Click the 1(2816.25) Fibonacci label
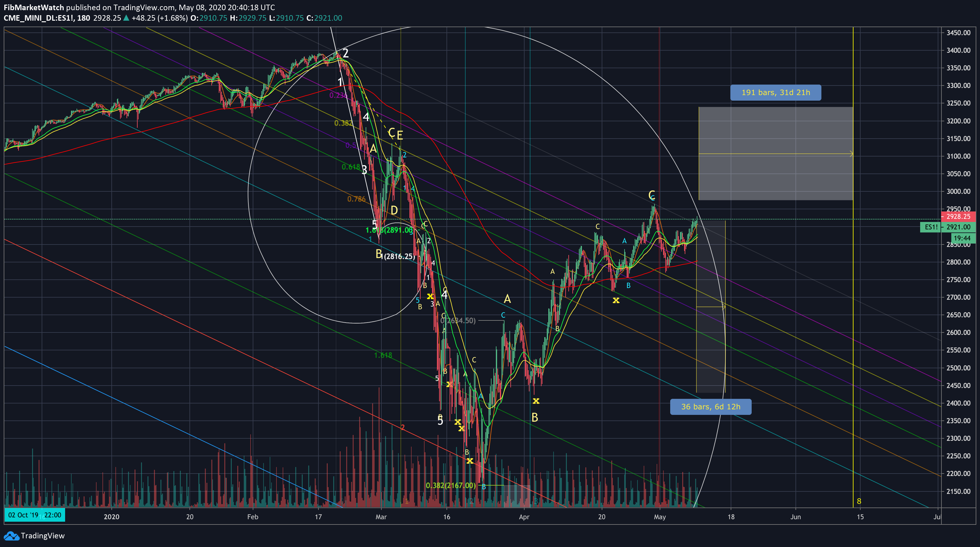980x547 pixels. [x=397, y=256]
